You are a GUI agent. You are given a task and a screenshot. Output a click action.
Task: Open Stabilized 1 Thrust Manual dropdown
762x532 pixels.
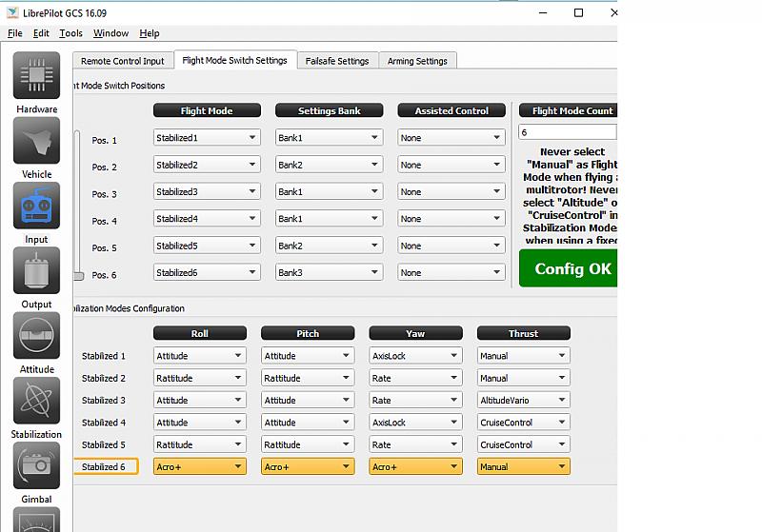click(523, 356)
